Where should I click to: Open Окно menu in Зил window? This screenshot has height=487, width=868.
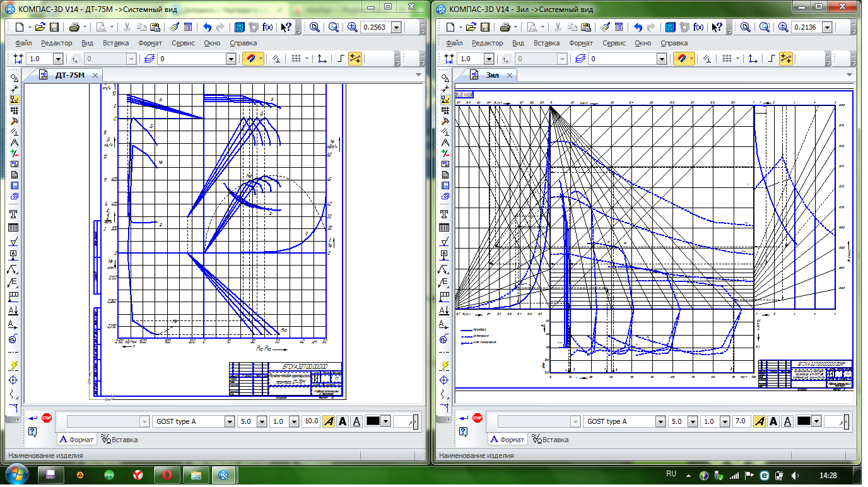(x=643, y=43)
